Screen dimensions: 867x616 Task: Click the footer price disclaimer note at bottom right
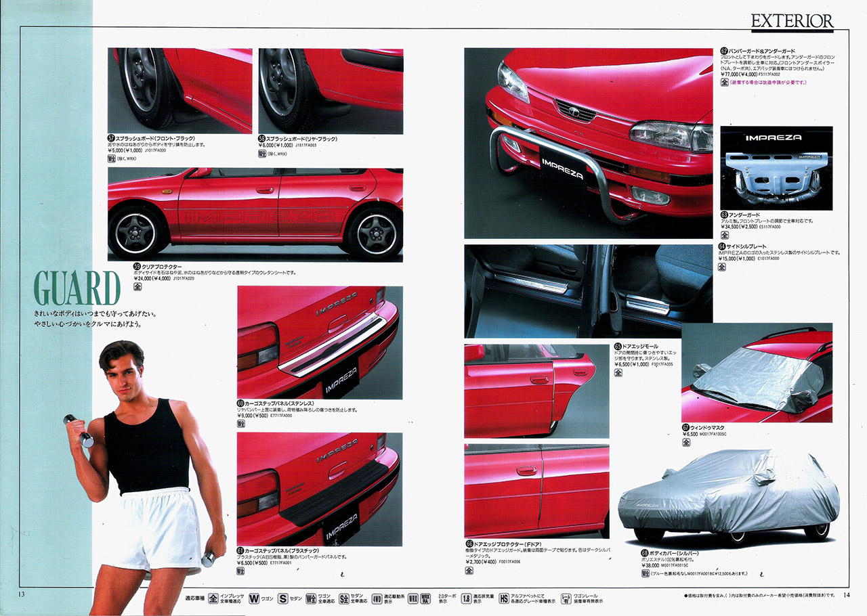tap(759, 595)
